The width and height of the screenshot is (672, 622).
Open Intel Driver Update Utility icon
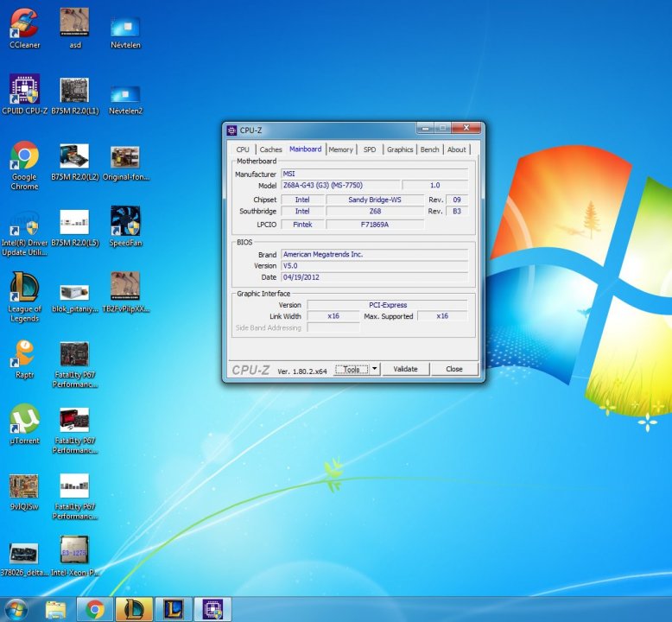[x=24, y=222]
